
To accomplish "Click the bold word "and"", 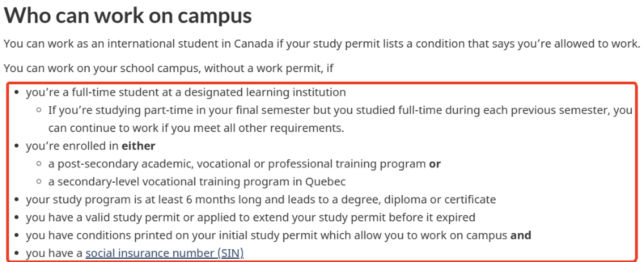I will pyautogui.click(x=520, y=235).
